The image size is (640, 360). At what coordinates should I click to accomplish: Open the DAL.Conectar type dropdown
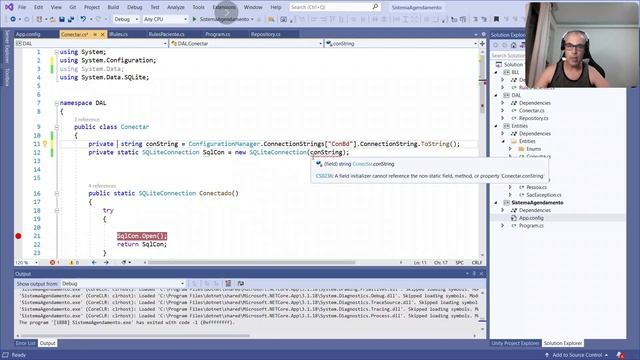pyautogui.click(x=246, y=43)
